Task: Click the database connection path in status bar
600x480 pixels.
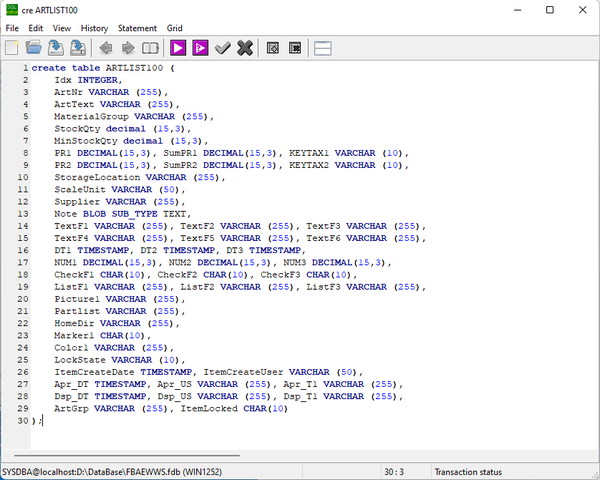Action: [x=112, y=472]
